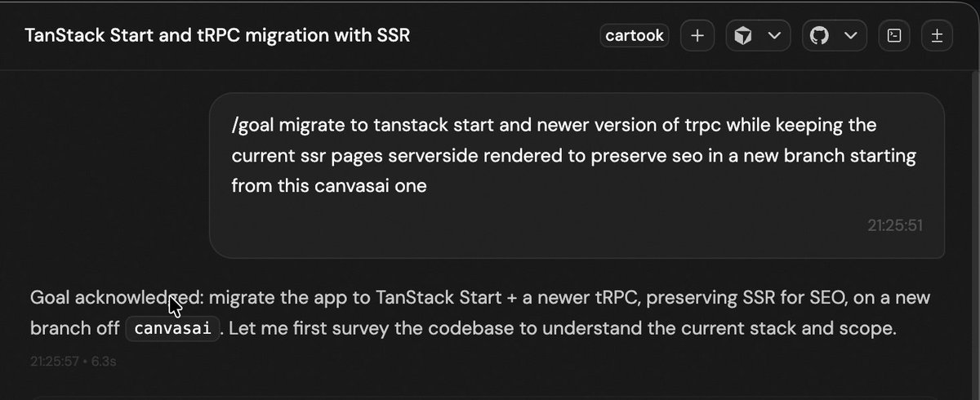Open the terminal panel icon
Viewport: 980px width, 400px height.
coord(894,36)
